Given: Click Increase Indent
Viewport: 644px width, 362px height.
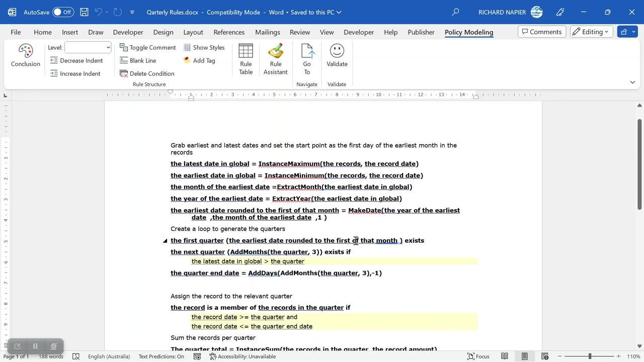Looking at the screenshot, I should [x=75, y=73].
